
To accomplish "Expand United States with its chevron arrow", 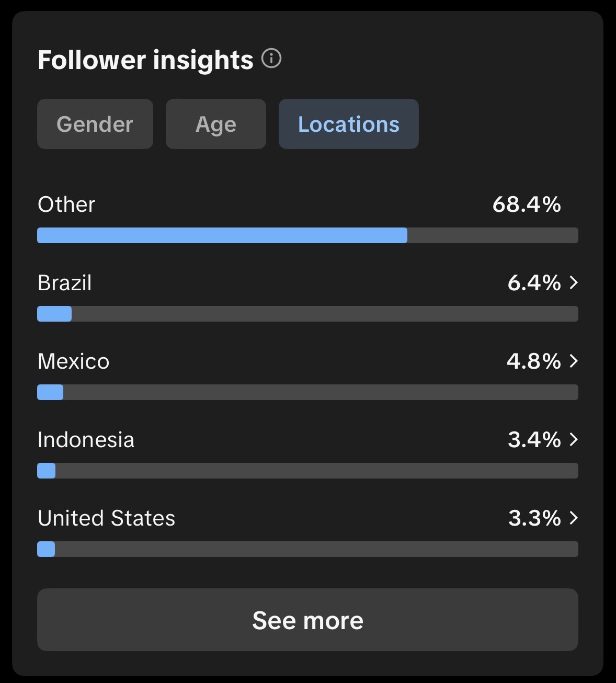I will click(574, 518).
